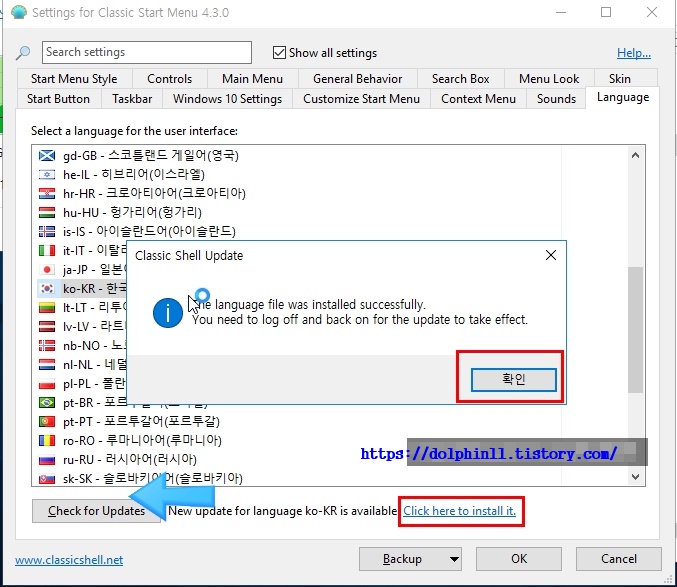677x587 pixels.
Task: Open the Taskbar tab
Action: (x=132, y=99)
